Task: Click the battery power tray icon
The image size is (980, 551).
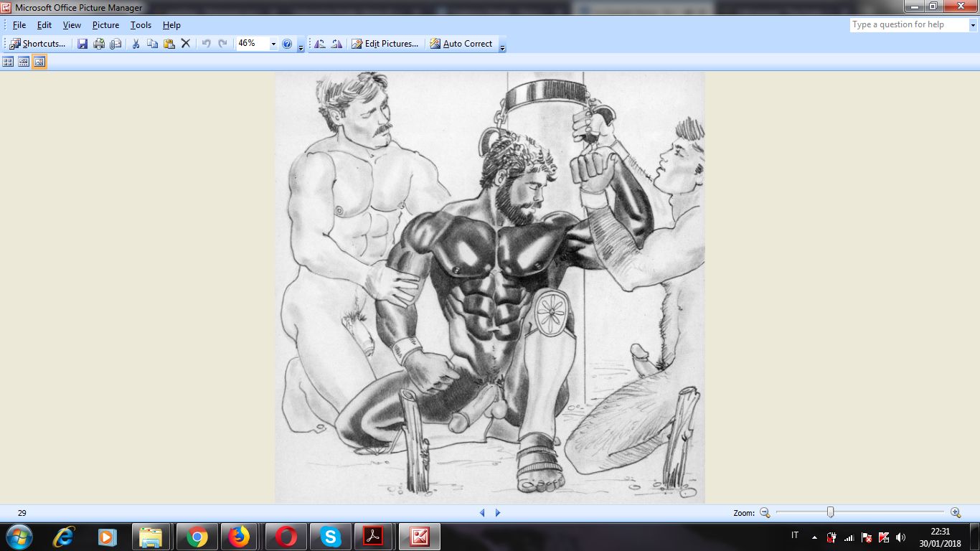Action: (x=832, y=537)
